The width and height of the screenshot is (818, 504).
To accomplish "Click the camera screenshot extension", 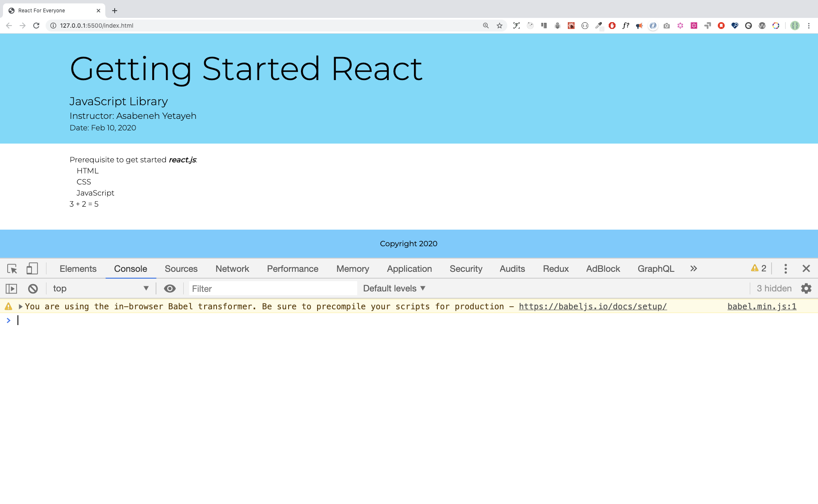I will point(667,26).
